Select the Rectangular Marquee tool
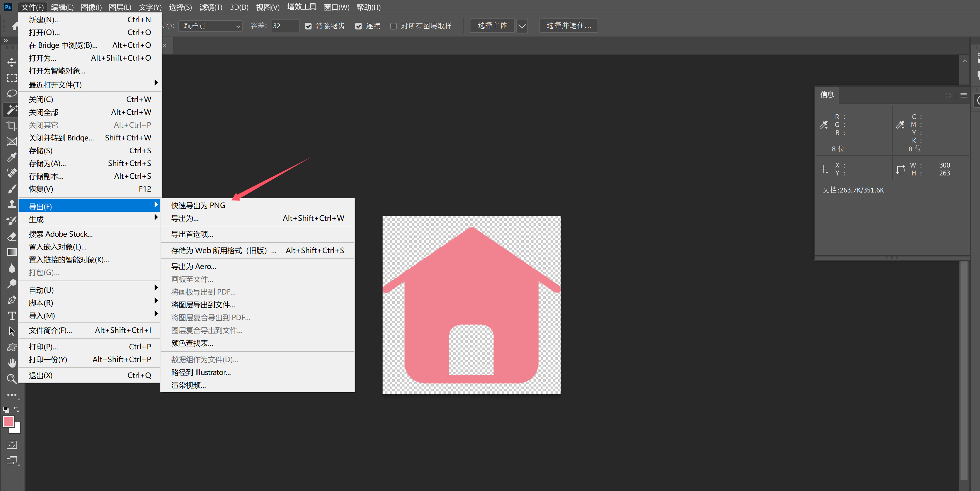The height and width of the screenshot is (491, 980). click(x=12, y=78)
